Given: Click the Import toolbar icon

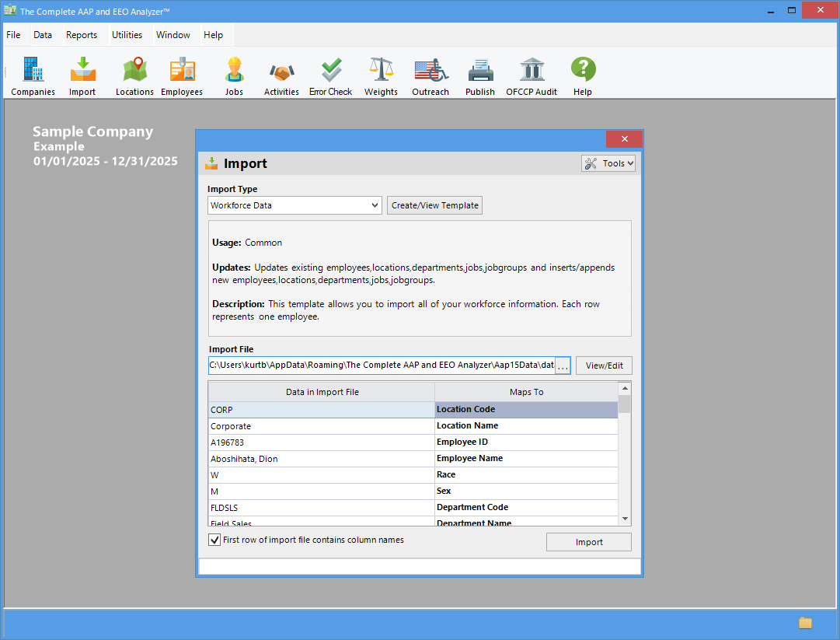Looking at the screenshot, I should tap(82, 76).
